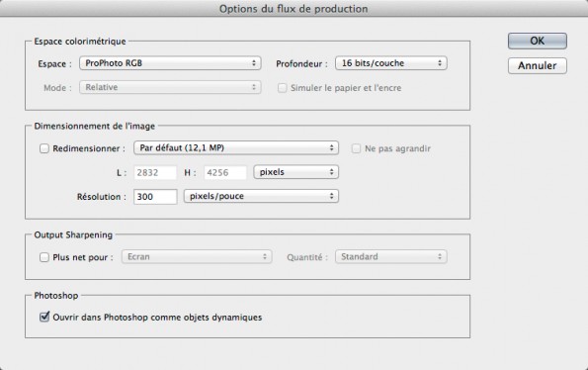
Task: Open the Quantité dropdown showing Standard
Action: (x=390, y=256)
